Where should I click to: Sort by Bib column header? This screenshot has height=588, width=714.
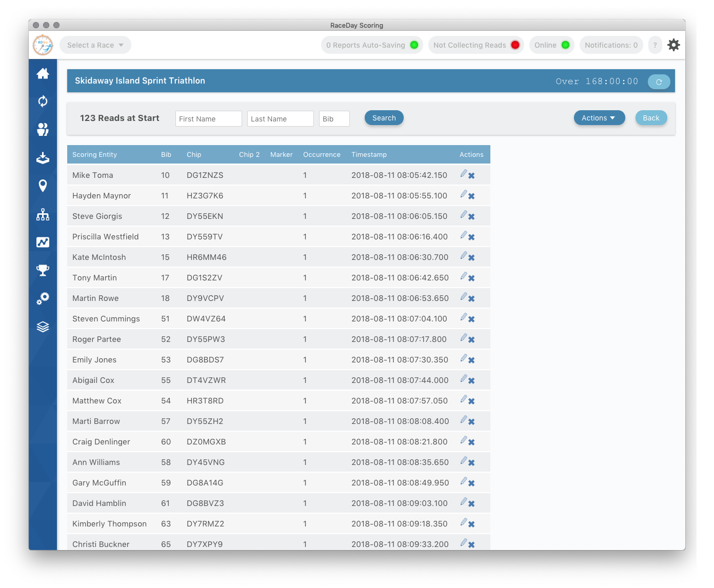pos(166,154)
